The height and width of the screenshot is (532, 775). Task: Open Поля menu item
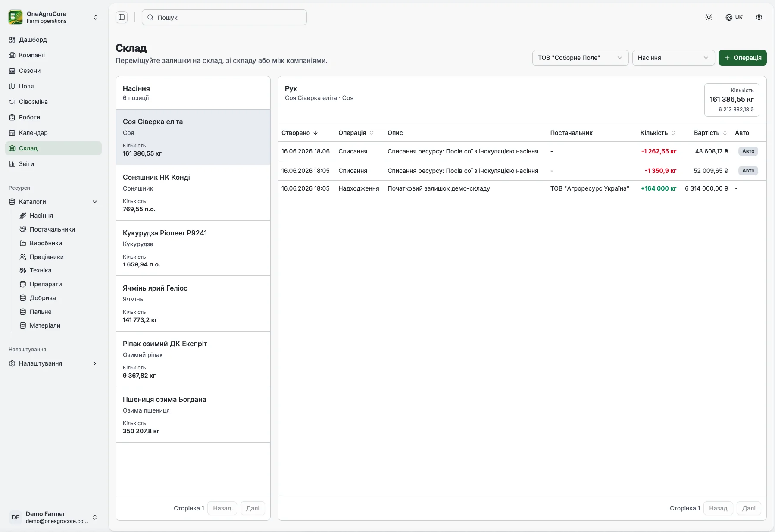coord(53,86)
